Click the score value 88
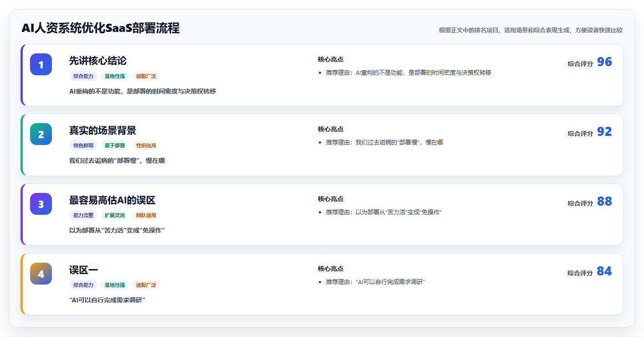The image size is (644, 337). pyautogui.click(x=604, y=202)
